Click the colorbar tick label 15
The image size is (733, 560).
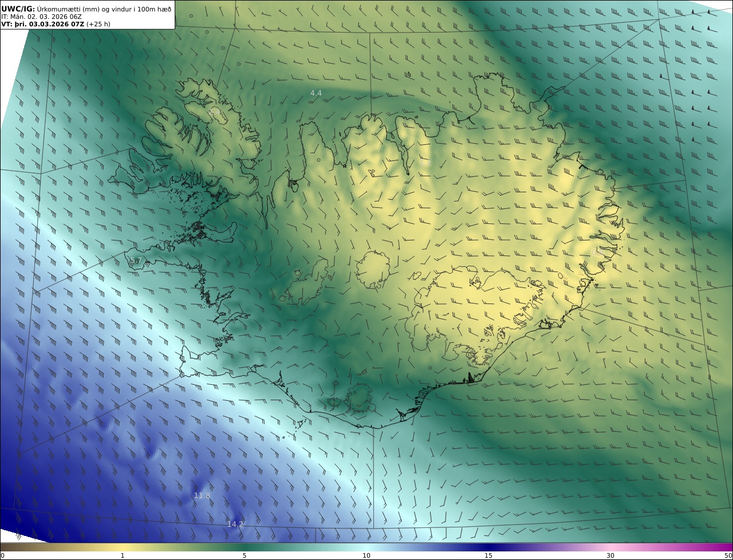click(488, 555)
